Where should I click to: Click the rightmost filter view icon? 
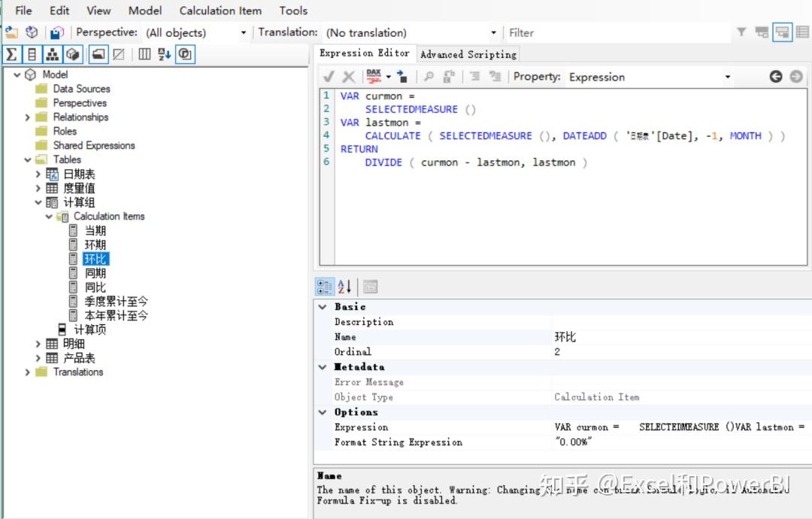click(802, 32)
